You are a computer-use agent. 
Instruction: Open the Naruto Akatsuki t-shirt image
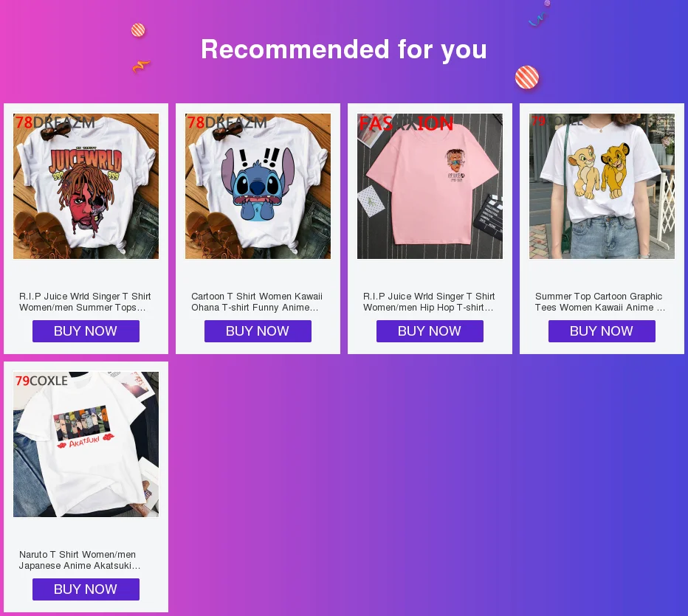[x=86, y=444]
